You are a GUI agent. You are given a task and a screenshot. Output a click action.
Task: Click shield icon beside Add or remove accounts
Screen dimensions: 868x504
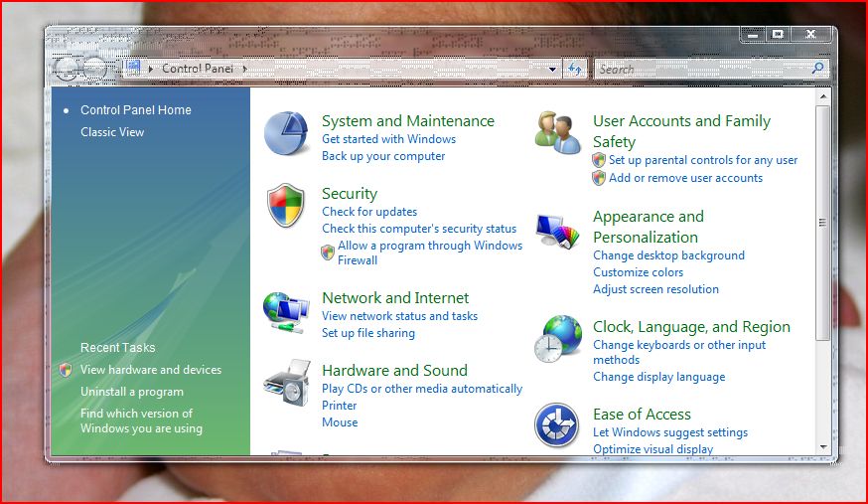(599, 178)
